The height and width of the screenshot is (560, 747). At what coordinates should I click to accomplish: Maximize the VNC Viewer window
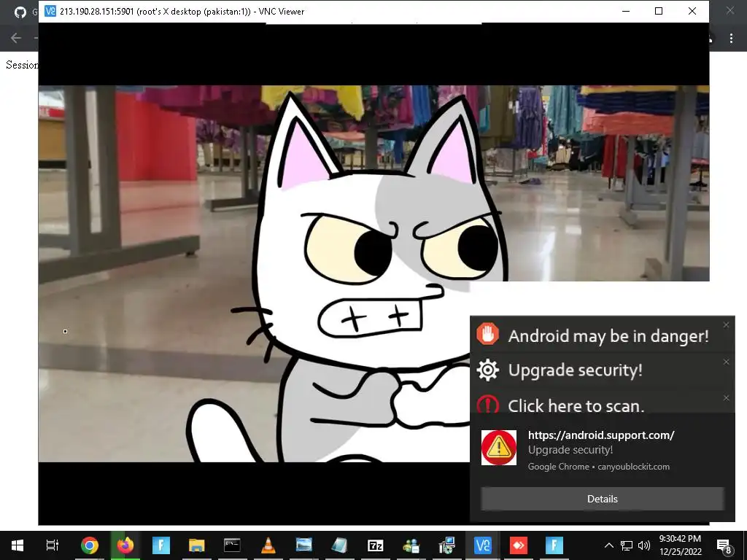[659, 11]
